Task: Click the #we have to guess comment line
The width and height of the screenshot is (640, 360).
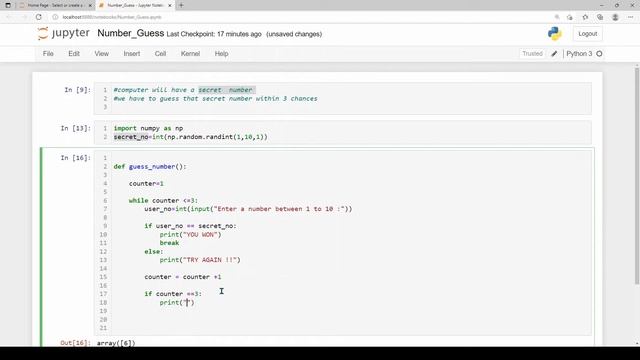Action: click(x=216, y=98)
